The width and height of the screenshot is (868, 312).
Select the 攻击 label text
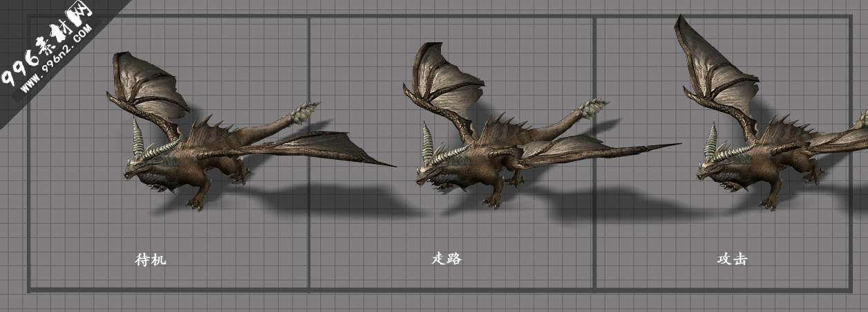[732, 259]
